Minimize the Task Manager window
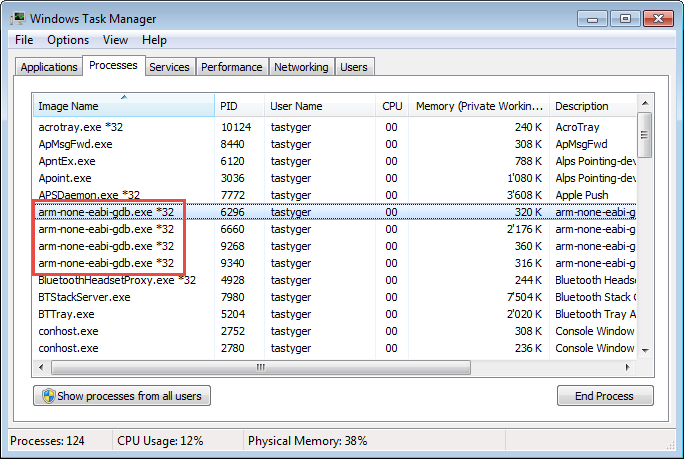This screenshot has height=459, width=684. click(x=592, y=19)
